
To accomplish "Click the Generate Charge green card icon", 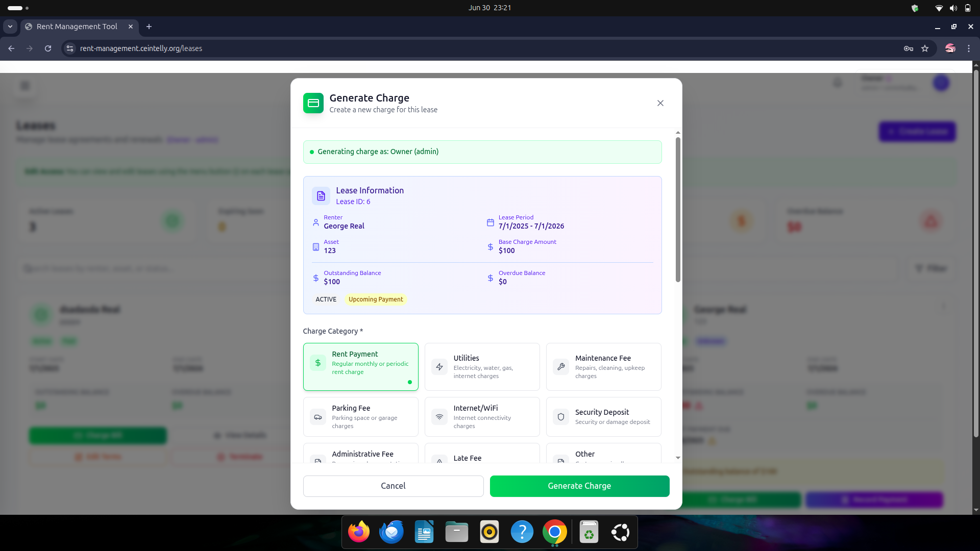I will click(x=313, y=103).
